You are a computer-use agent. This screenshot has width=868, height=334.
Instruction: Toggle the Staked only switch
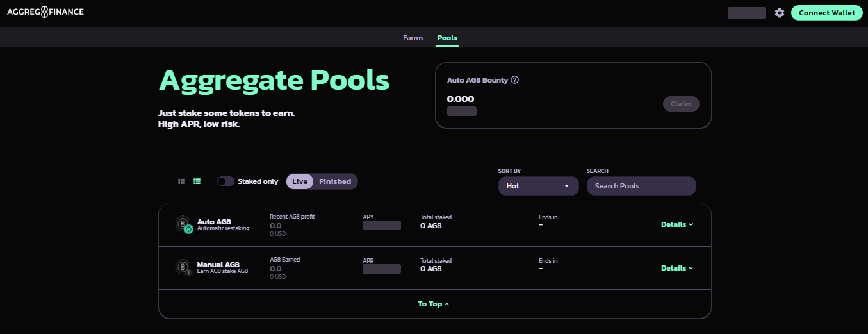[225, 181]
